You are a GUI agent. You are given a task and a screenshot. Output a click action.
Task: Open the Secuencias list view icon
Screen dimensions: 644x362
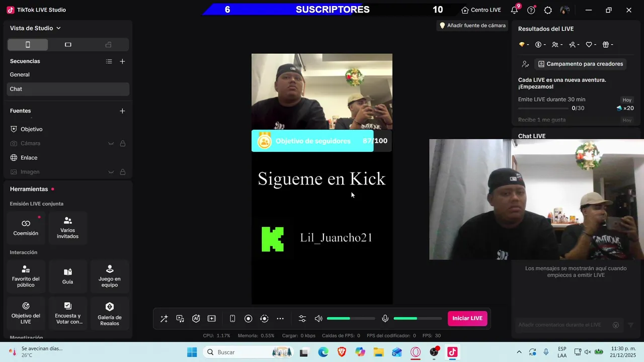(x=109, y=61)
